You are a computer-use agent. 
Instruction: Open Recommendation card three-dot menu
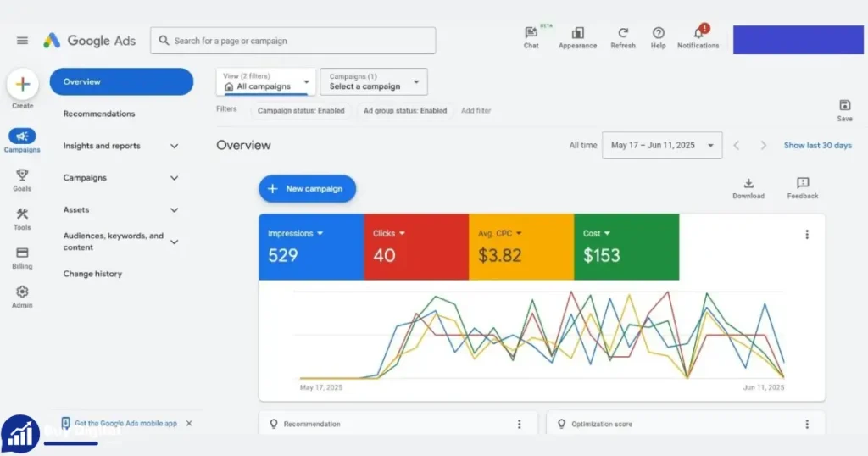click(x=520, y=424)
